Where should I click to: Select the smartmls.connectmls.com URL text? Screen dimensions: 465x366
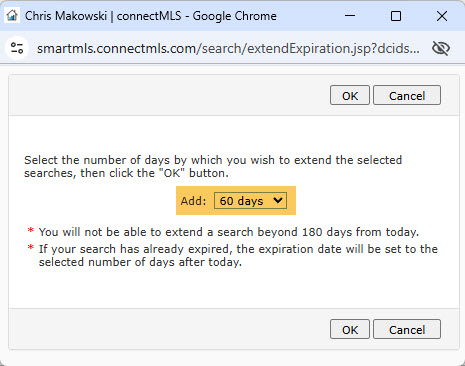pos(228,49)
